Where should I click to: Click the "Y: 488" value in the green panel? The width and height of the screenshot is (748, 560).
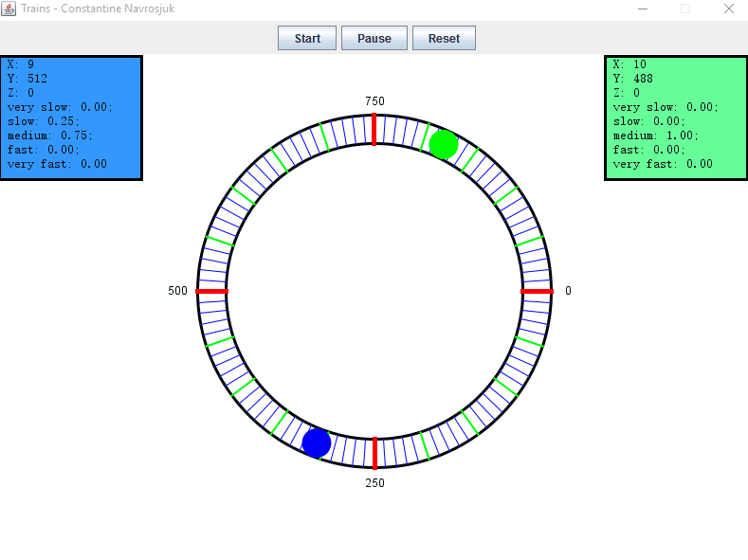pyautogui.click(x=631, y=79)
